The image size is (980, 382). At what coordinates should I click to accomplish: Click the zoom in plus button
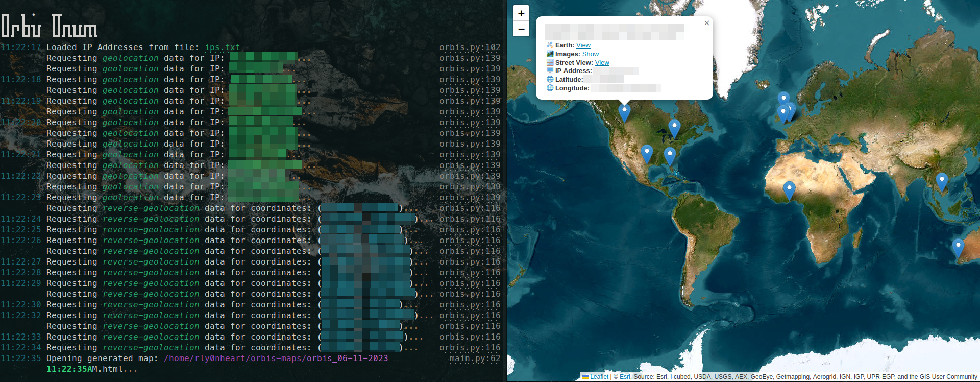click(x=521, y=14)
